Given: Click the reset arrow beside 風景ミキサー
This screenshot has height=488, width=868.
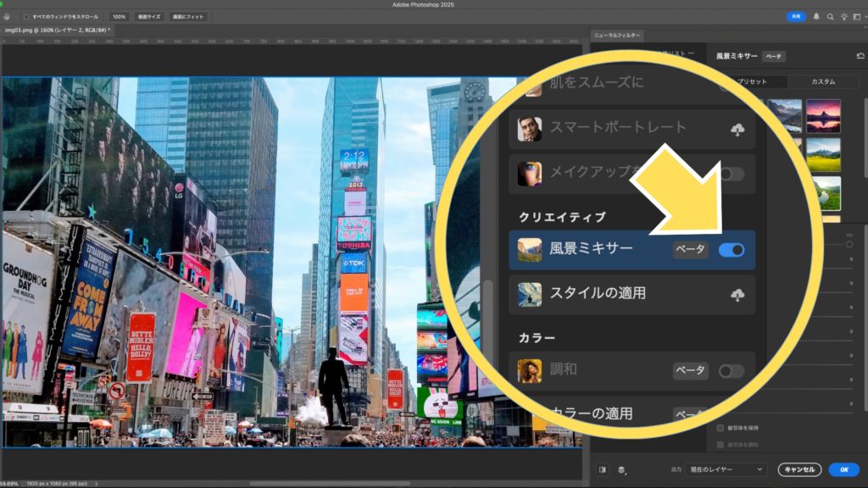Looking at the screenshot, I should point(860,57).
